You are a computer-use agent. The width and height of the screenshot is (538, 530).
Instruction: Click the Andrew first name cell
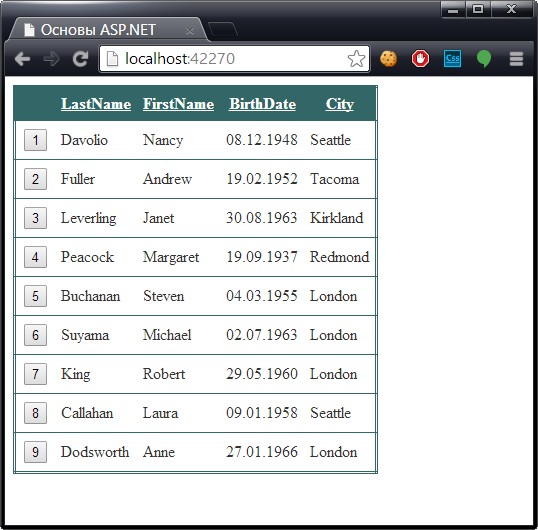click(167, 179)
